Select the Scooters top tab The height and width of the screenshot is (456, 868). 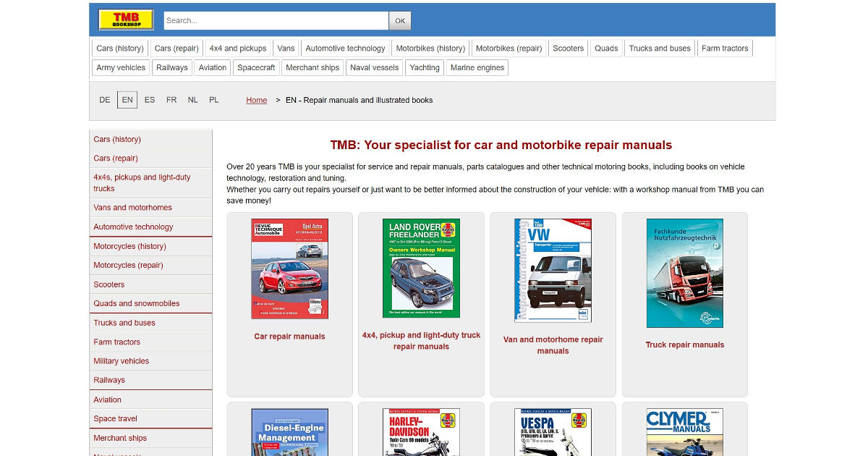(x=568, y=48)
